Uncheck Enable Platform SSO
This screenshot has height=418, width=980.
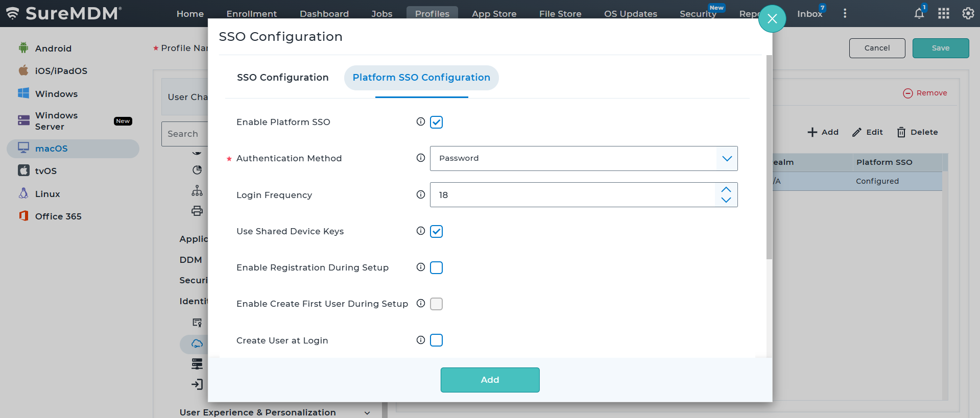(x=436, y=122)
